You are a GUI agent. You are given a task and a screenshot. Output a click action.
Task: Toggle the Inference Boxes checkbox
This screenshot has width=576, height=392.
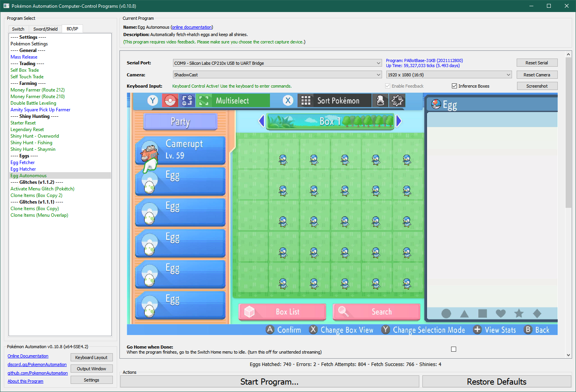(x=454, y=86)
